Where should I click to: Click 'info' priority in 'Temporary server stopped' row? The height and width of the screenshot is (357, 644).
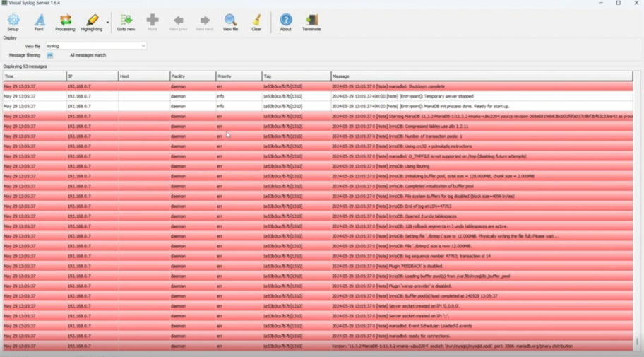220,96
